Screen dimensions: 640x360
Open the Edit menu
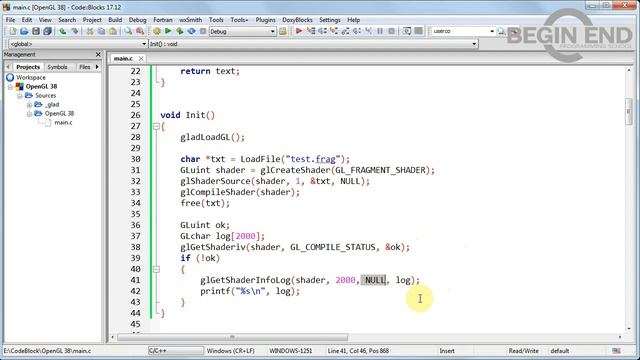(x=27, y=20)
